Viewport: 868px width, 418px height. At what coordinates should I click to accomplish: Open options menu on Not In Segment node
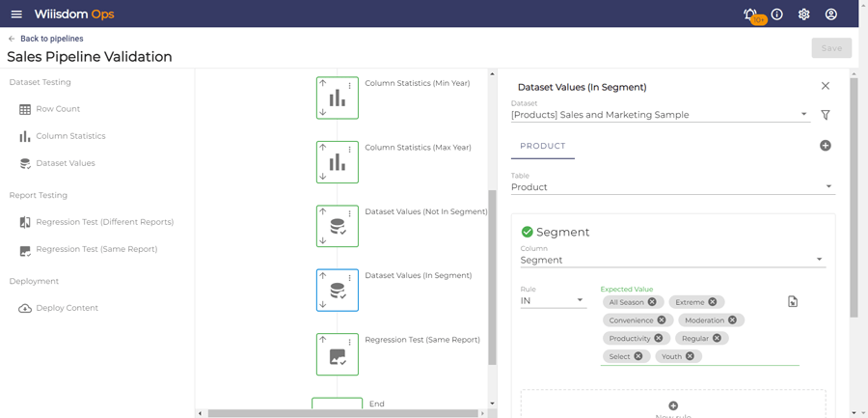pos(350,213)
